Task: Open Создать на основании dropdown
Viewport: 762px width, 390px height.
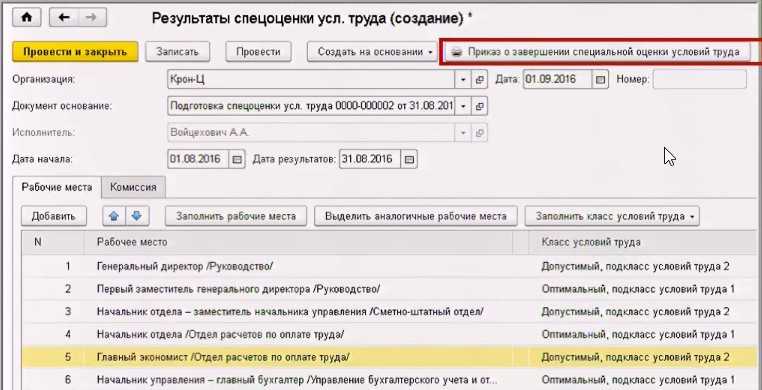Action: (x=373, y=52)
